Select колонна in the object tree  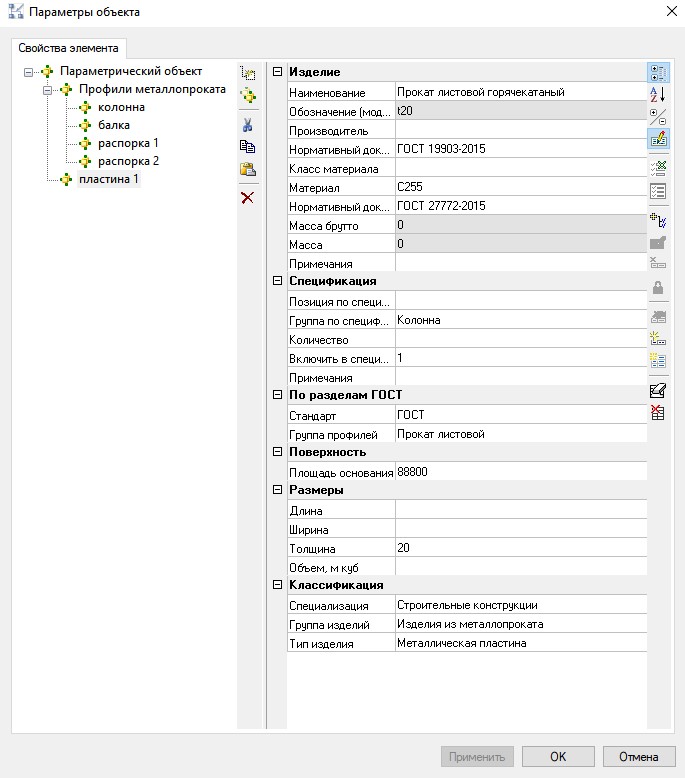coord(121,107)
